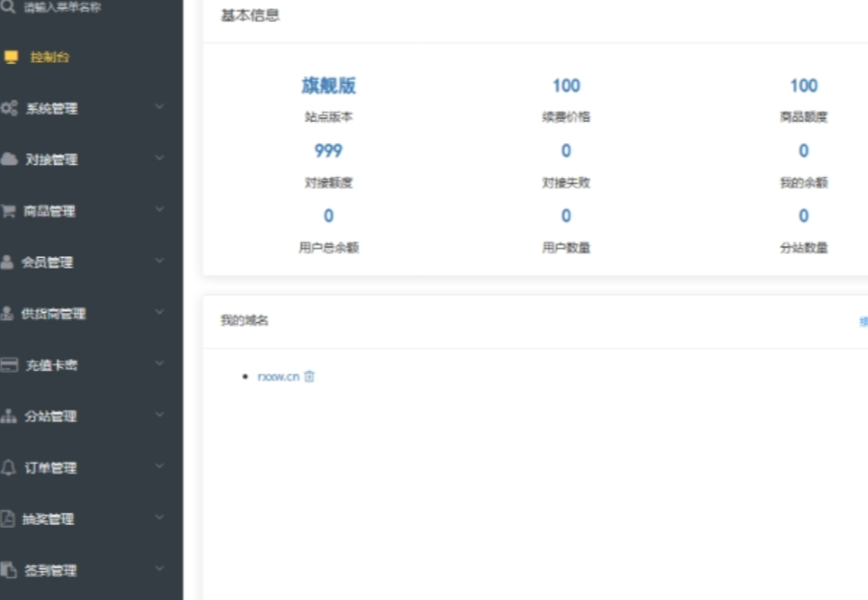868x600 pixels.
Task: Click the 会员管理 user icon
Action: point(7,262)
